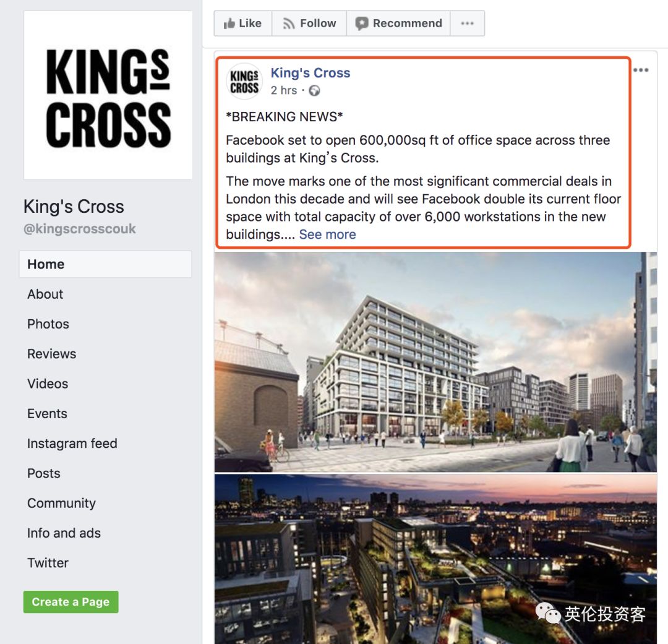Viewport: 668px width, 644px height.
Task: Click the public globe privacy icon
Action: pos(314,90)
